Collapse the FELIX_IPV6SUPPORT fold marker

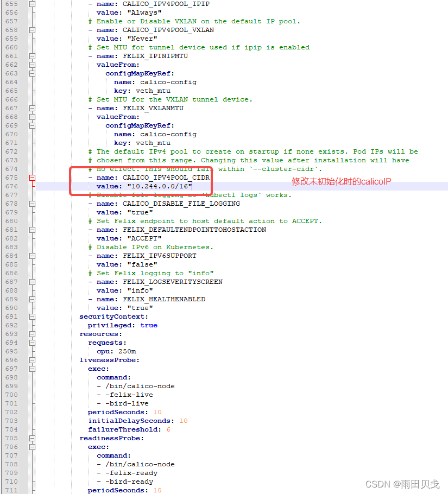[x=31, y=256]
